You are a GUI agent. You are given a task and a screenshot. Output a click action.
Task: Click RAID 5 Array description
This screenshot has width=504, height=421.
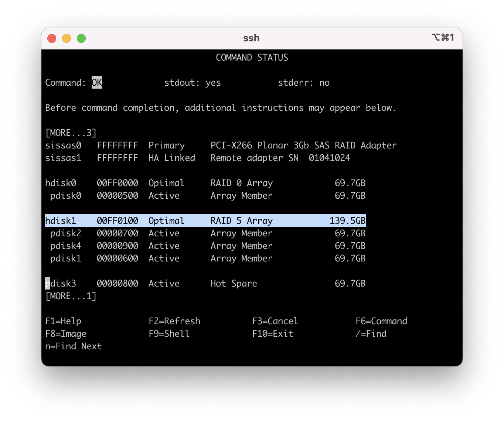coord(242,221)
